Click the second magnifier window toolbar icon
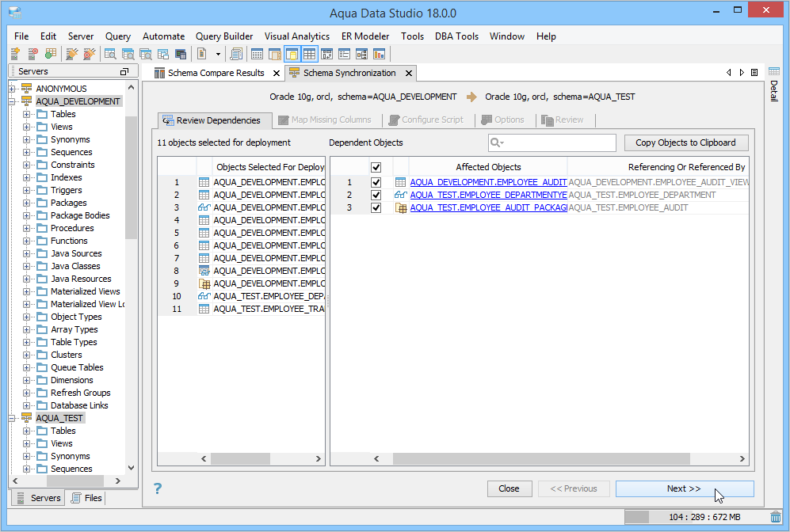Viewport: 790px width, 532px height. [128, 54]
